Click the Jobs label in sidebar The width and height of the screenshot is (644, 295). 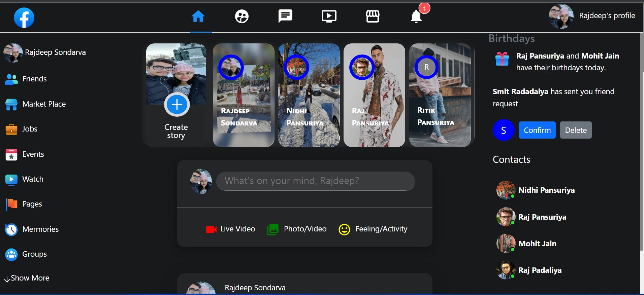[30, 129]
